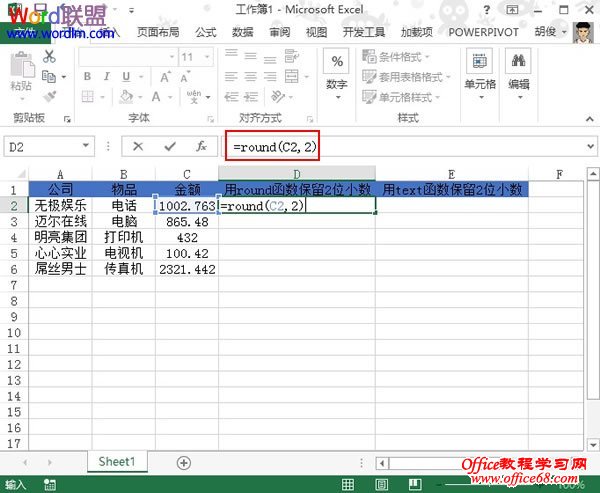600x493 pixels.
Task: Open the 公式 ribbon tab
Action: [206, 32]
